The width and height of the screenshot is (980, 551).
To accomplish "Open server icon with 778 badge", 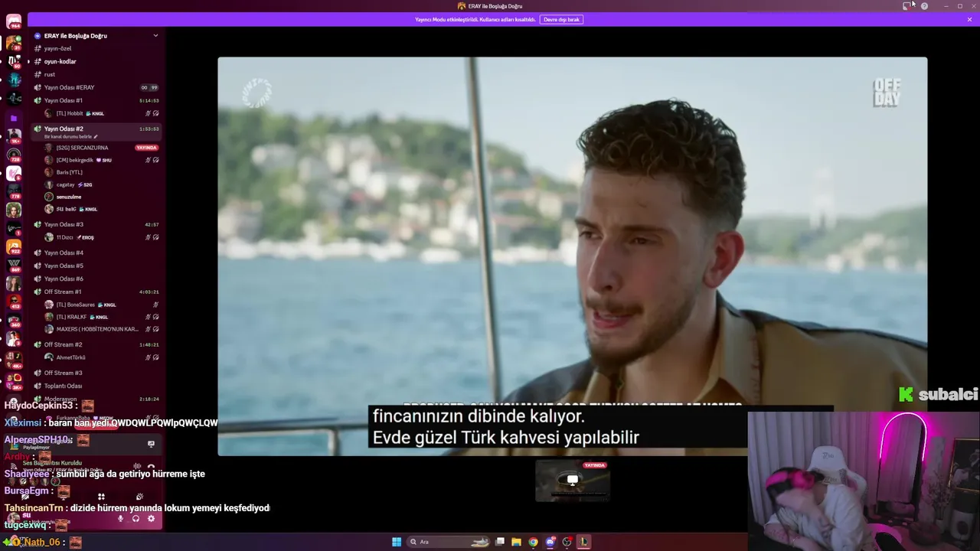I will [14, 191].
